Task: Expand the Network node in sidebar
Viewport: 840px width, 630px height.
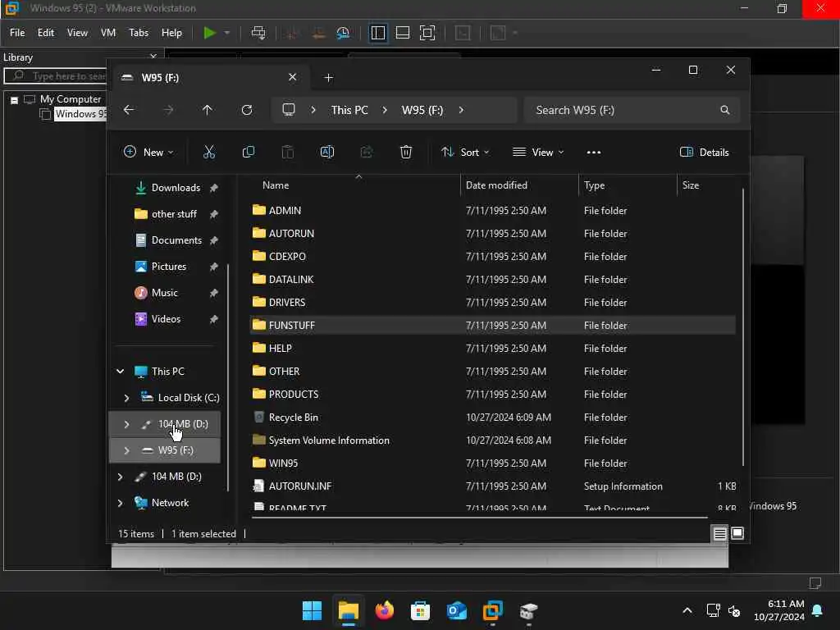Action: click(121, 503)
